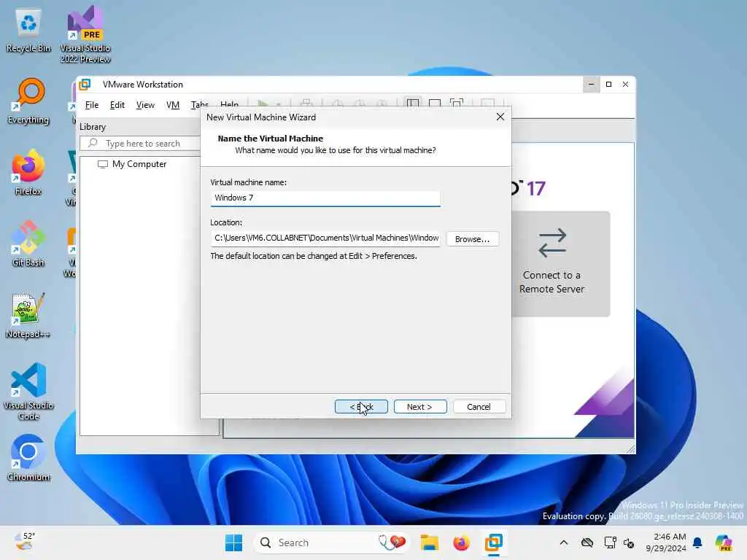Click the single-window view toolbar icon

[x=435, y=103]
